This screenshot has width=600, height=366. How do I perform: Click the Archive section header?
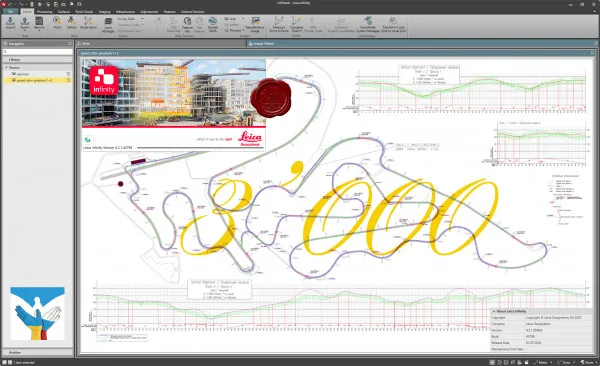38,352
